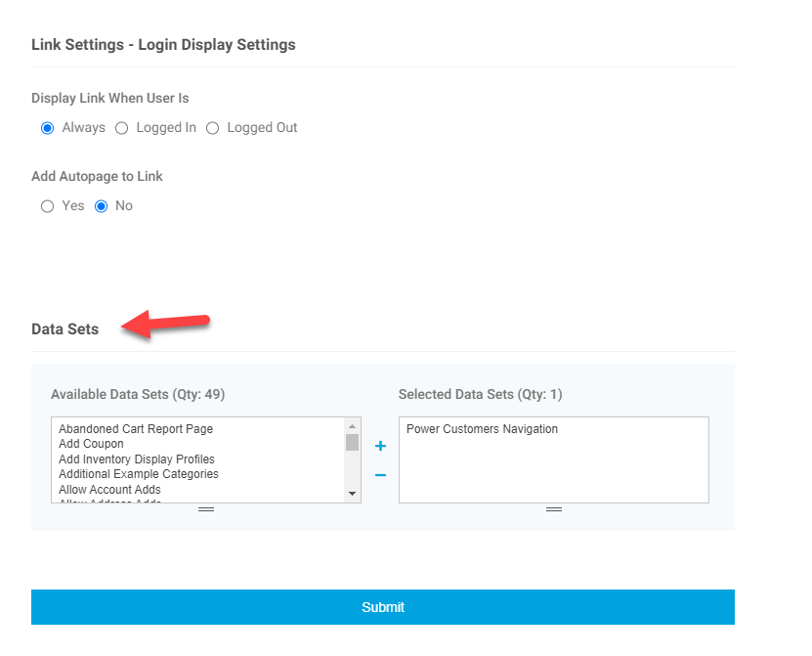Set Add Autopage to Link to No
This screenshot has width=812, height=656.
101,206
